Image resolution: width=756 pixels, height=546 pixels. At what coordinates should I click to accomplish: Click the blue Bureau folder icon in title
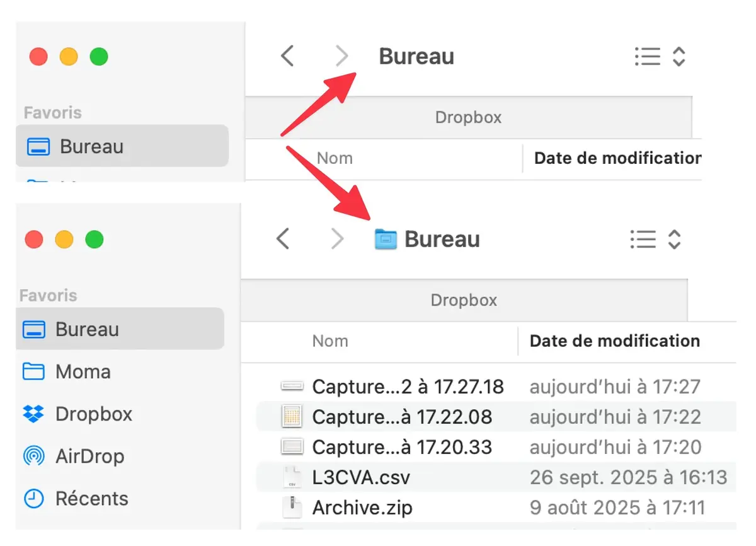386,240
